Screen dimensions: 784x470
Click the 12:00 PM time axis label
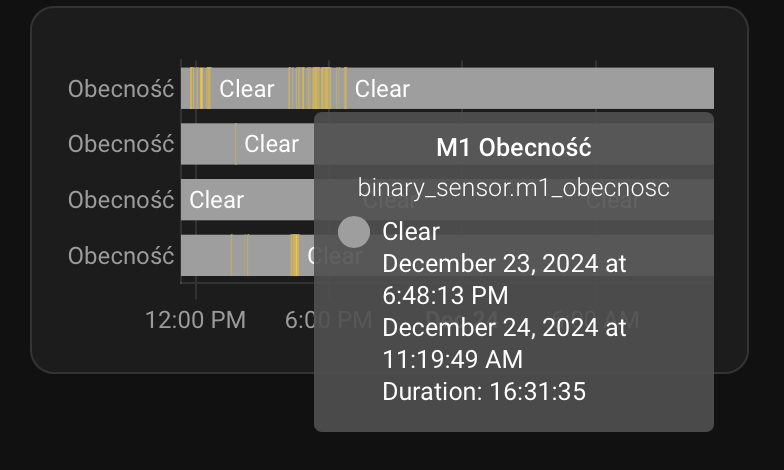[x=195, y=320]
